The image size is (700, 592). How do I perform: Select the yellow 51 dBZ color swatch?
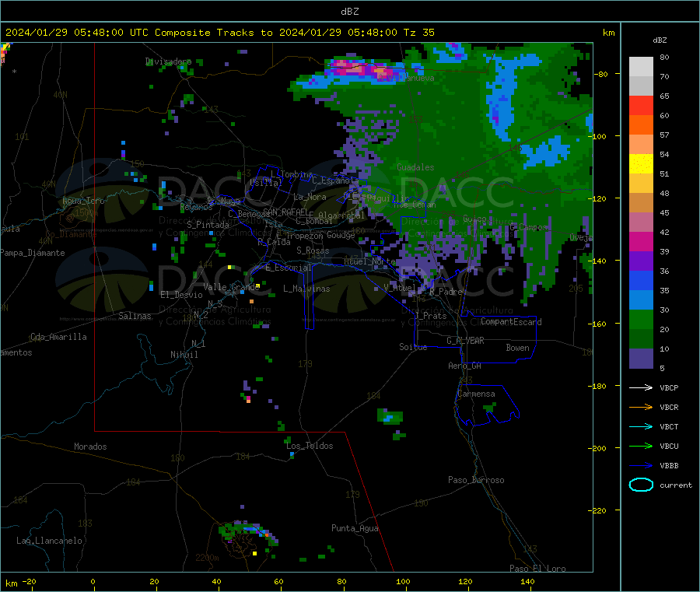(x=641, y=164)
